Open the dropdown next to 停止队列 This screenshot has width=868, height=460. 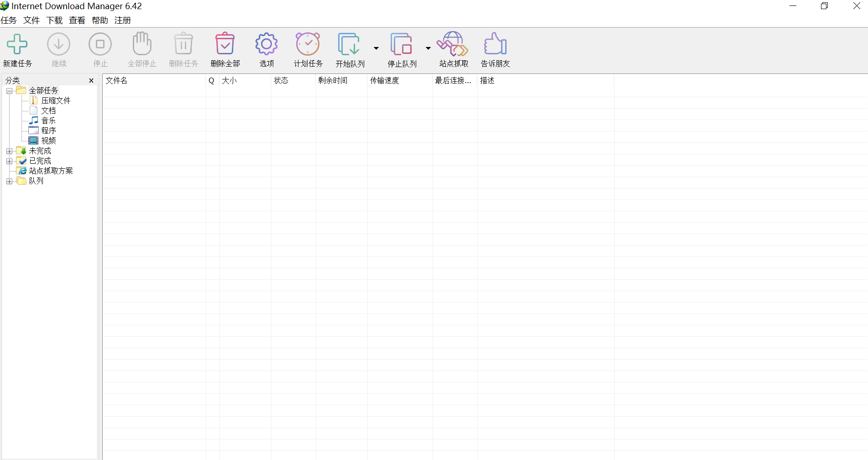pos(428,48)
